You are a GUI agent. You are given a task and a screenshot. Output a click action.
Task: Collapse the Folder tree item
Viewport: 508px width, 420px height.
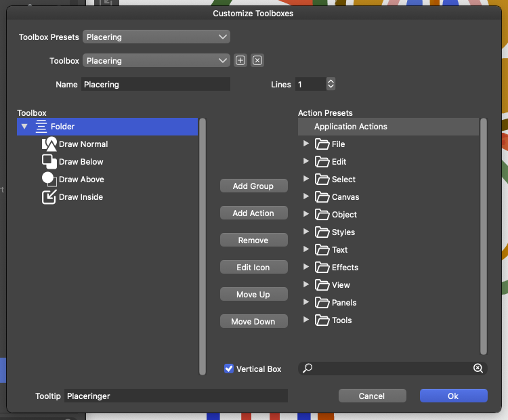pos(24,127)
